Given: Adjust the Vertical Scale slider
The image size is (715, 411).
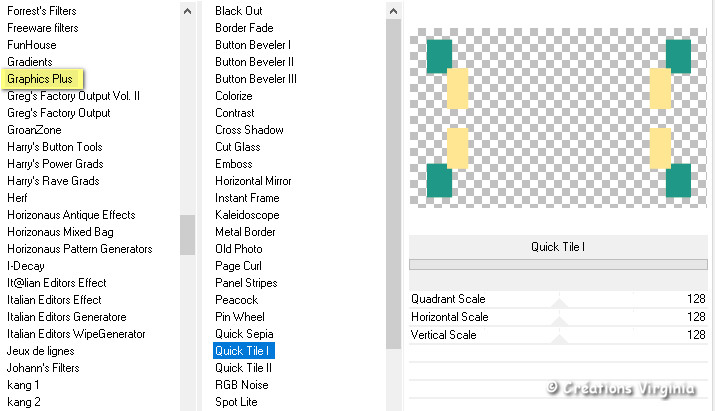Looking at the screenshot, I should coord(559,335).
